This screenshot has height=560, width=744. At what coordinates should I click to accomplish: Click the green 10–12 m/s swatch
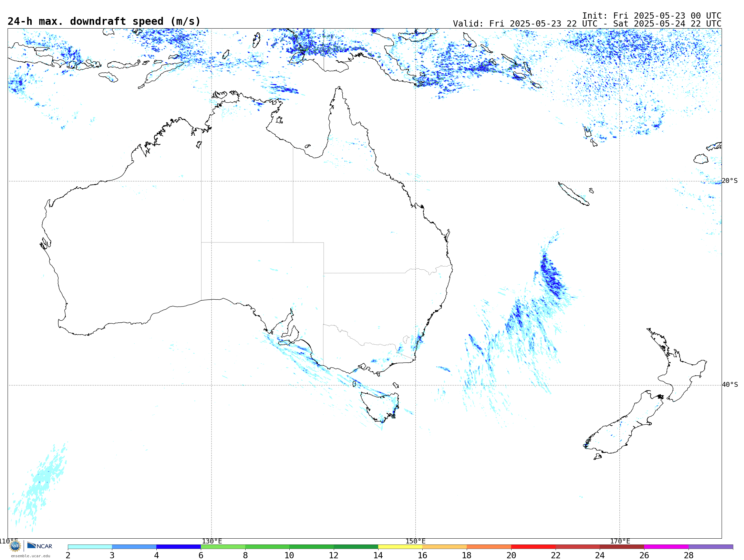[312, 547]
